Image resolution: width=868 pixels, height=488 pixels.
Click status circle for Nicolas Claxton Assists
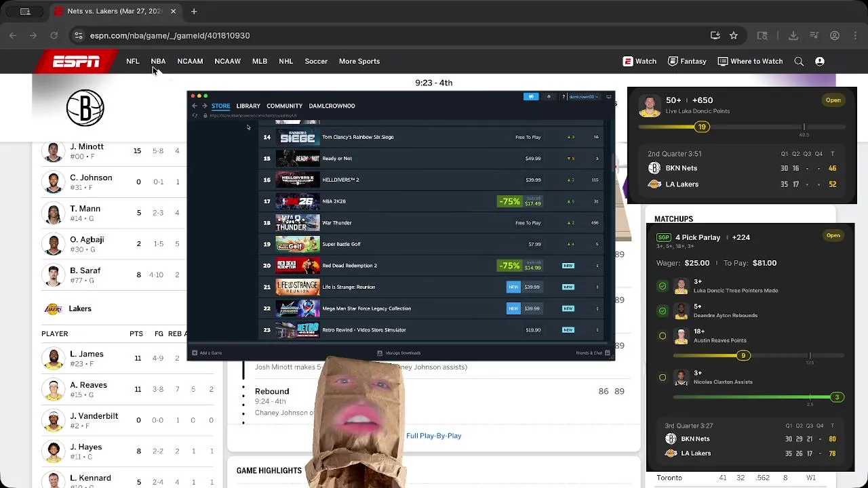[x=663, y=378]
